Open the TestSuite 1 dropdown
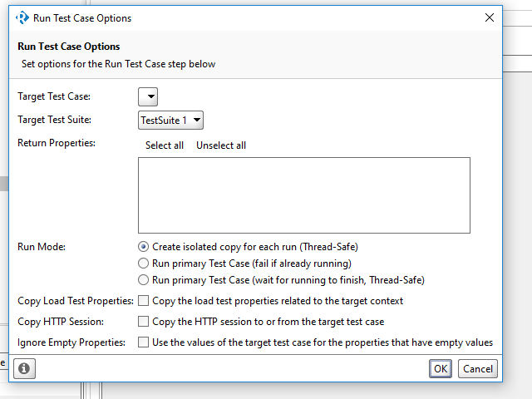This screenshot has width=532, height=399. coord(170,121)
